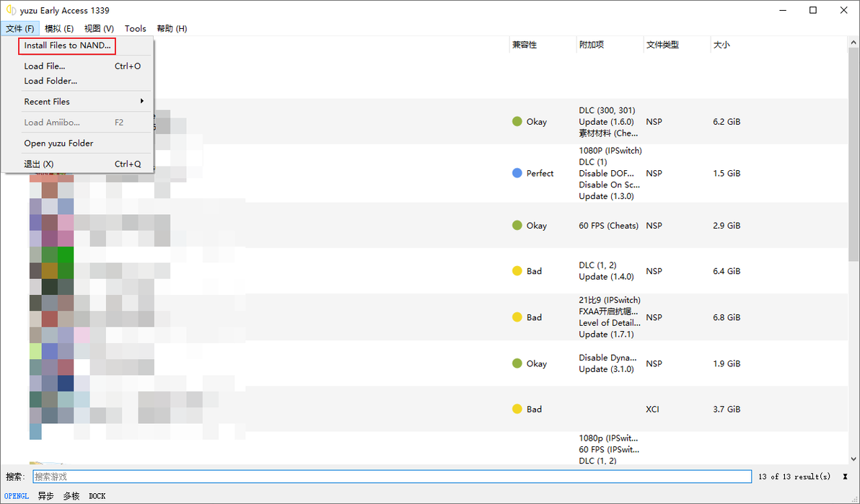Click the 'XCI' file type cell
This screenshot has height=504, width=860.
click(653, 409)
